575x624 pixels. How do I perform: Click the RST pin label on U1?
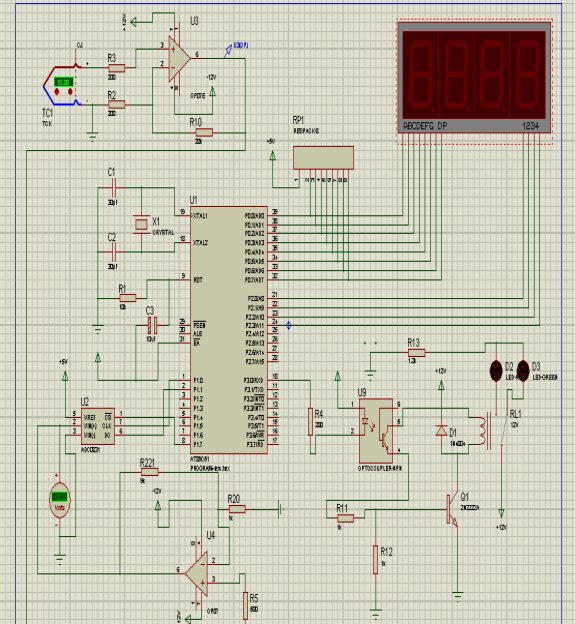198,280
